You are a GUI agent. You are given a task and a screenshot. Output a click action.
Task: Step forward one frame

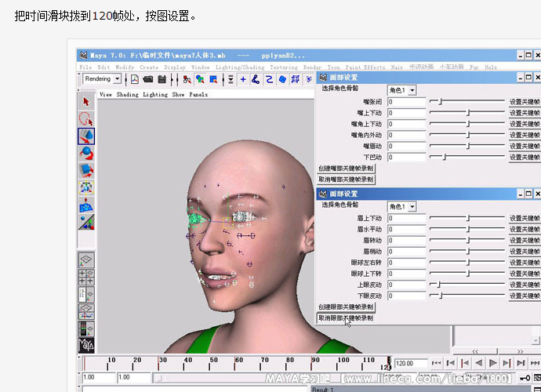tap(521, 363)
